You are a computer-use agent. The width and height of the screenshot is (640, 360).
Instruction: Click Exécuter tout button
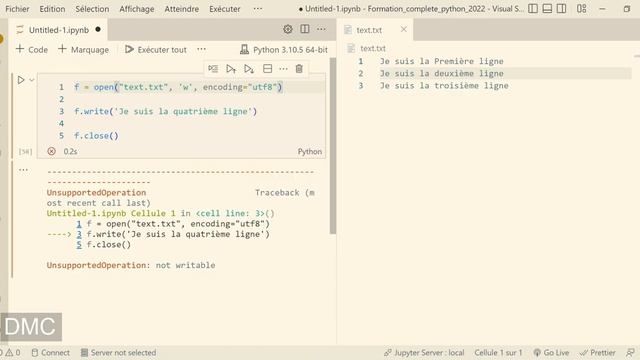click(x=156, y=49)
